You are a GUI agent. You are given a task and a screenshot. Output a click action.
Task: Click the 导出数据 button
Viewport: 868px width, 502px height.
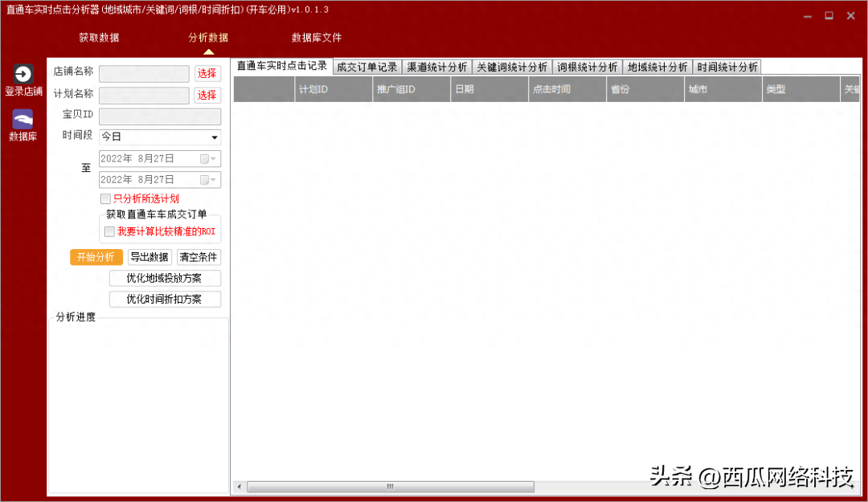pyautogui.click(x=149, y=257)
